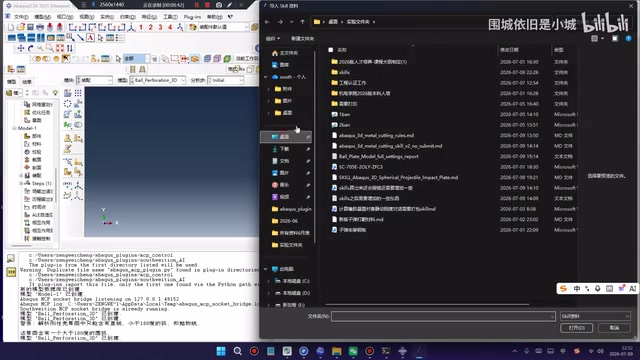Image resolution: width=640 pixels, height=360 pixels.
Task: Apply view number 4 in Abaqus toolbar
Action: [x=170, y=27]
